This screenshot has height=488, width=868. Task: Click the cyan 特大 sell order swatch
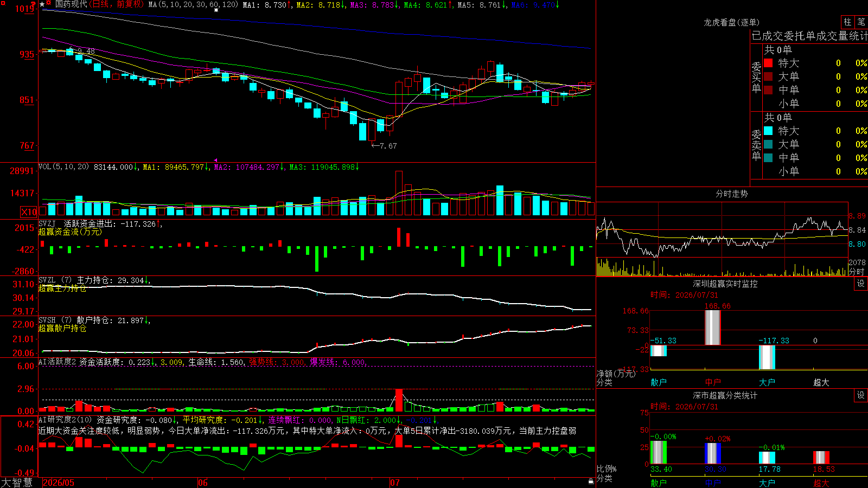tap(768, 131)
